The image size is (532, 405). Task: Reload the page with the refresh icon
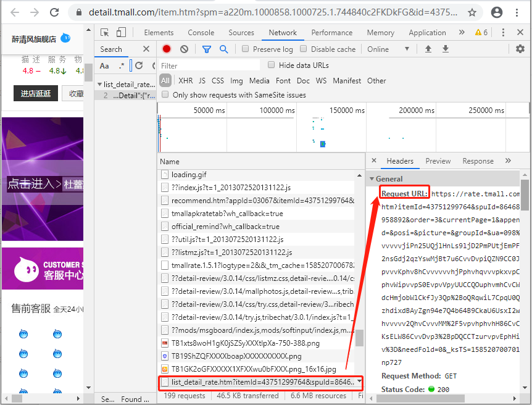pos(54,12)
